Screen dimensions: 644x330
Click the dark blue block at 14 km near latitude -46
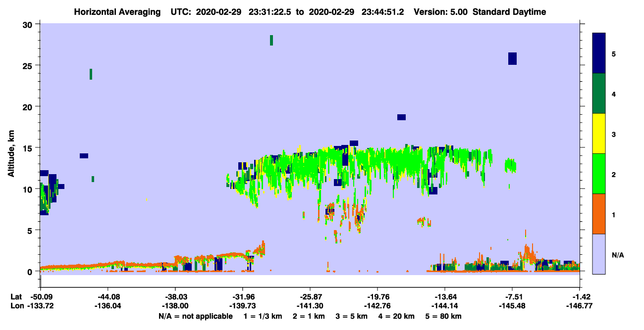coord(84,156)
